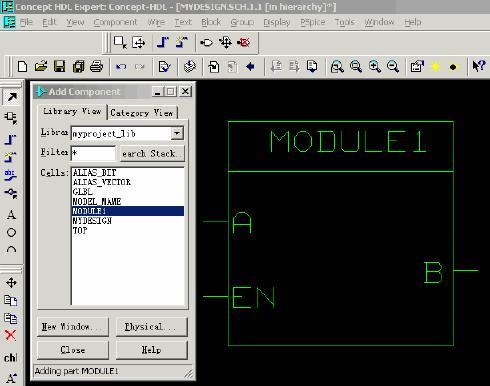This screenshot has height=386, width=490.
Task: Switch to the Category View tab
Action: click(x=142, y=113)
